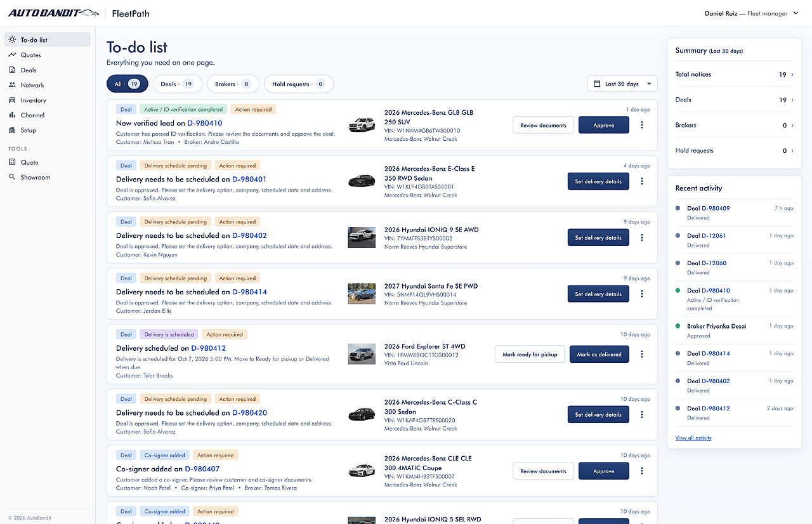Screen dimensions: 812x524
Task: Click the Setup icon in sidebar
Action: coord(13,130)
